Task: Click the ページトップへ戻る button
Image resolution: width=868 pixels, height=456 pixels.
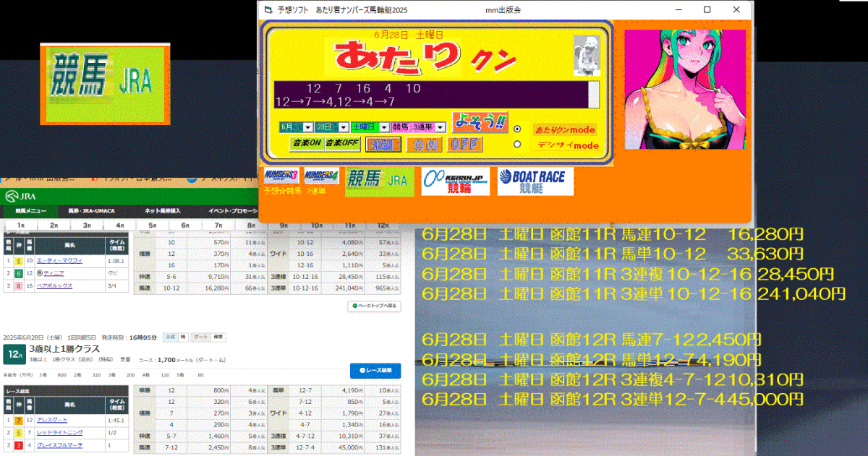Action: pyautogui.click(x=373, y=306)
